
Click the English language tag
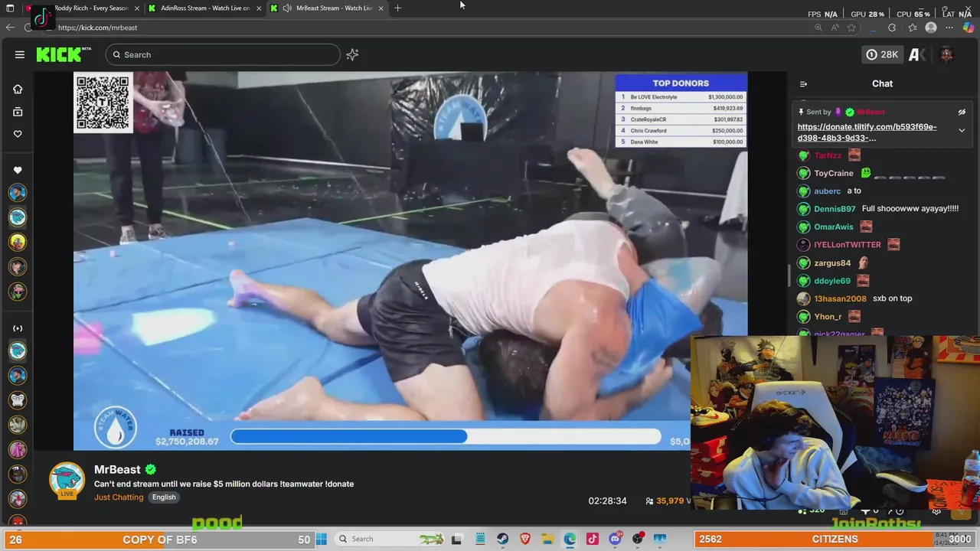tap(164, 497)
